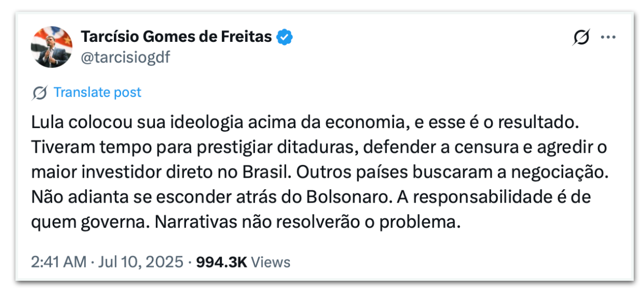
Task: Click the 2:41 AM timestamp
Action: click(58, 262)
